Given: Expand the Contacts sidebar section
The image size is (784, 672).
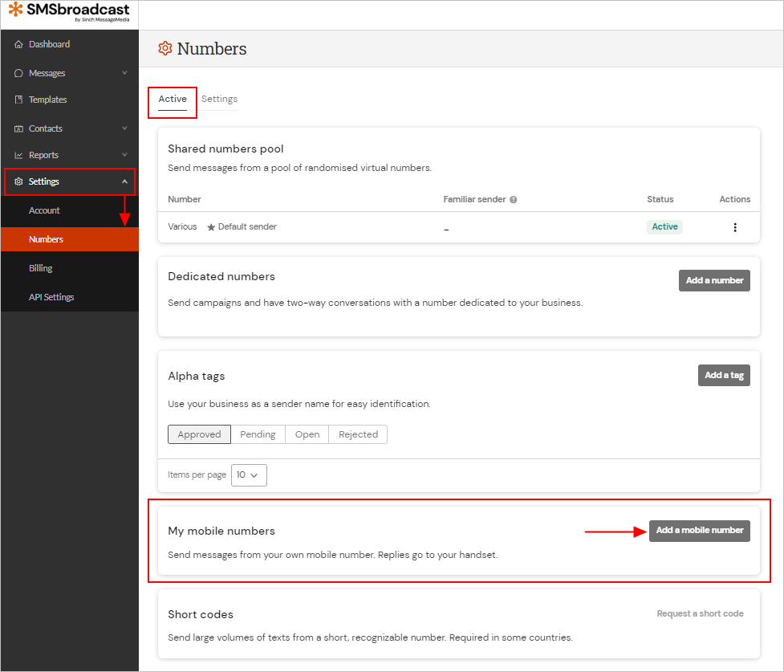Looking at the screenshot, I should pos(124,128).
